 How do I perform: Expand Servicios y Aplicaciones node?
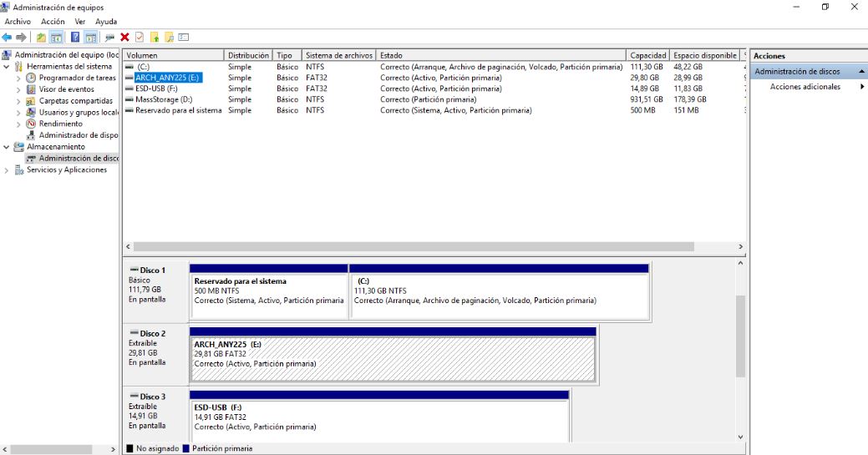point(7,170)
